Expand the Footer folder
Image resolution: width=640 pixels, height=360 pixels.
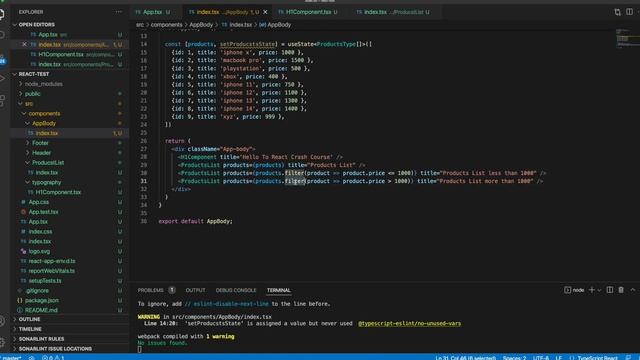(69, 143)
